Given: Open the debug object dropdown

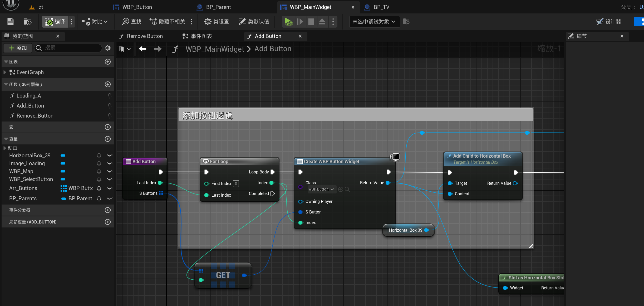Looking at the screenshot, I should 374,22.
